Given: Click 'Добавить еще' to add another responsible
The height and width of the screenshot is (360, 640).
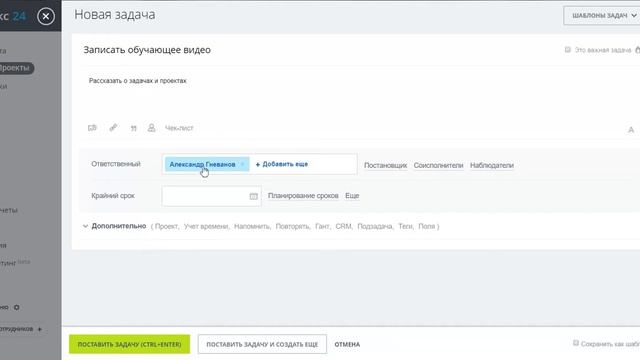Looking at the screenshot, I should point(282,164).
